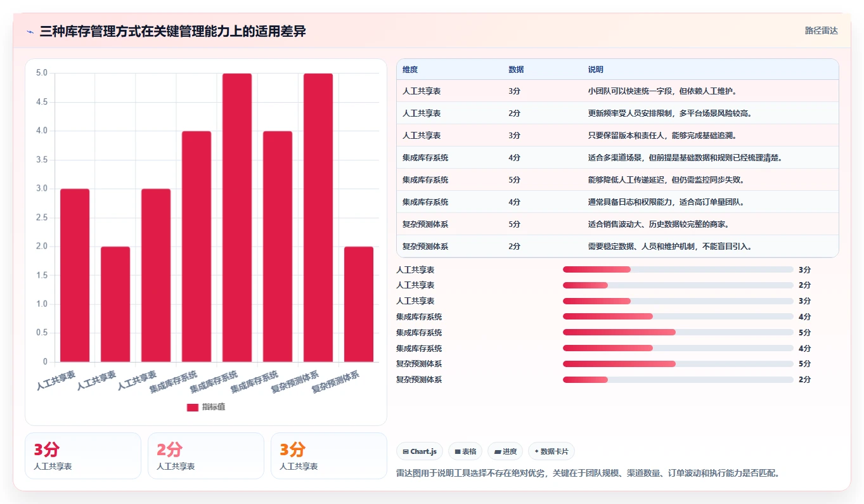Click the 说明 column header

point(596,70)
